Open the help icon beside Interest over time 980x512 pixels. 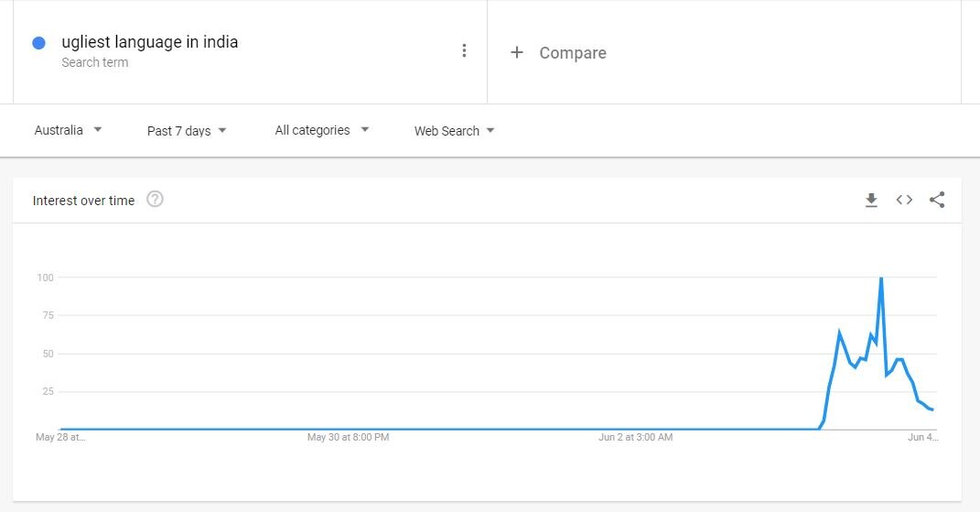click(x=155, y=199)
